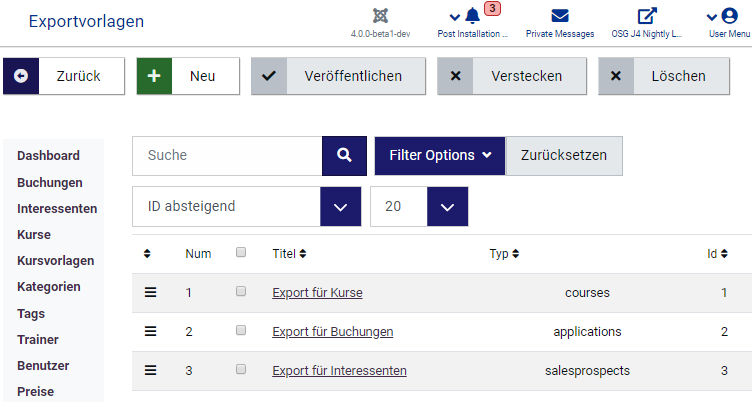Image resolution: width=752 pixels, height=402 pixels.
Task: Open the User Menu
Action: click(728, 16)
